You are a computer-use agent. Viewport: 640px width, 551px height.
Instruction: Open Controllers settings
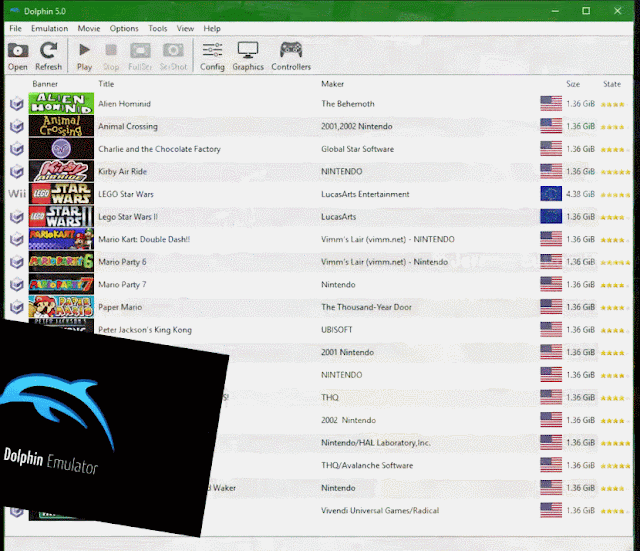click(x=291, y=56)
